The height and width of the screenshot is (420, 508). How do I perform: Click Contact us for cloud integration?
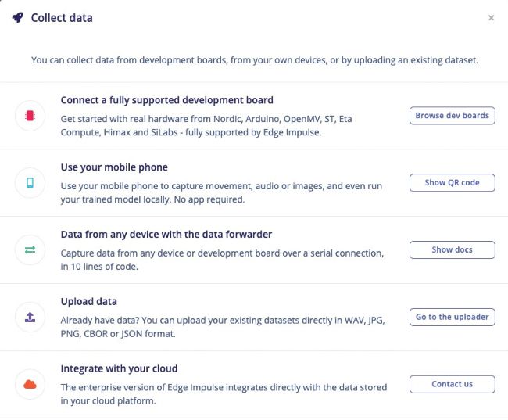click(x=453, y=384)
